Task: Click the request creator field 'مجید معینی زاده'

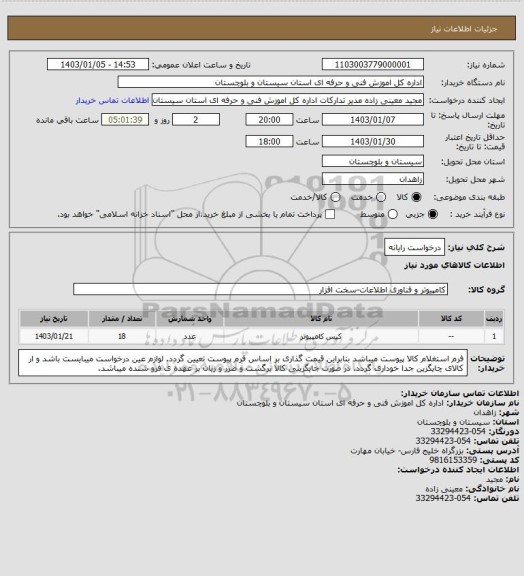Action: [x=288, y=100]
